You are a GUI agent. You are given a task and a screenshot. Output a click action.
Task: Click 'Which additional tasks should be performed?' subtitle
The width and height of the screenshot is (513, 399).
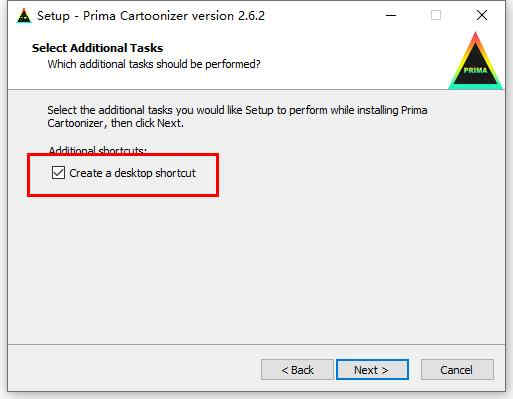click(x=154, y=64)
